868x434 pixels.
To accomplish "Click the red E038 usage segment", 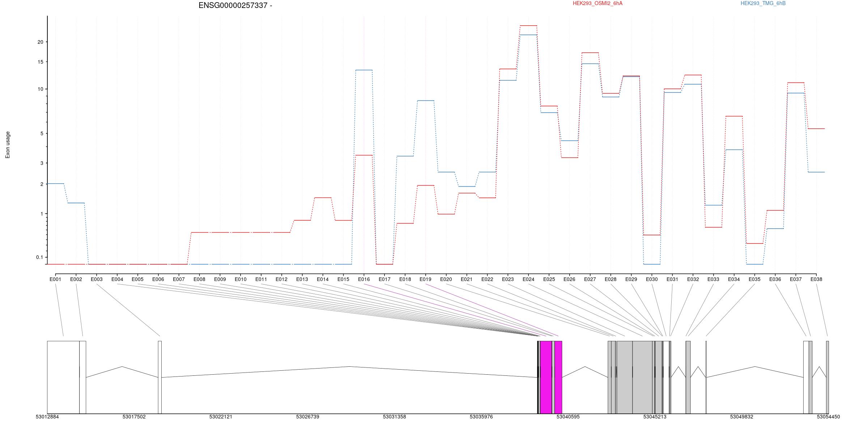I will tap(816, 128).
